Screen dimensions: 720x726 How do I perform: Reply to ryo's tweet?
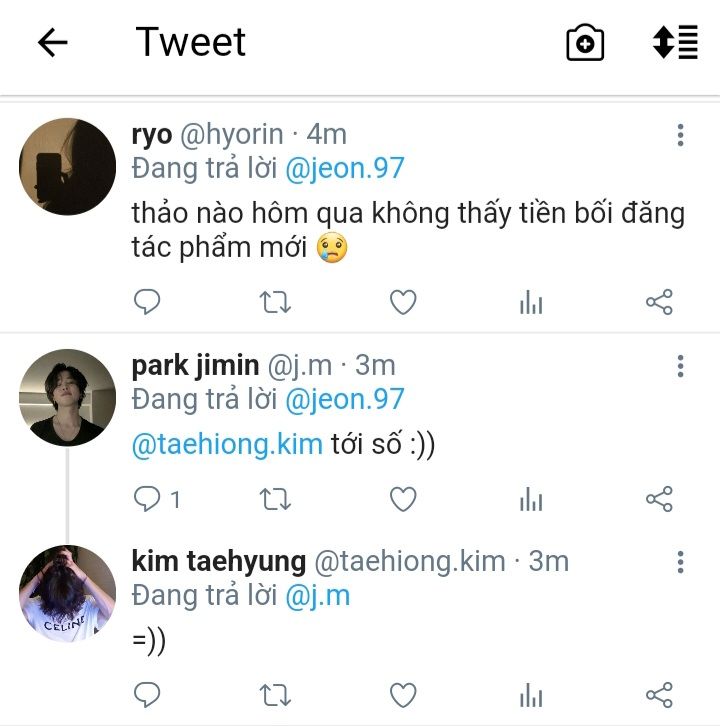(147, 302)
